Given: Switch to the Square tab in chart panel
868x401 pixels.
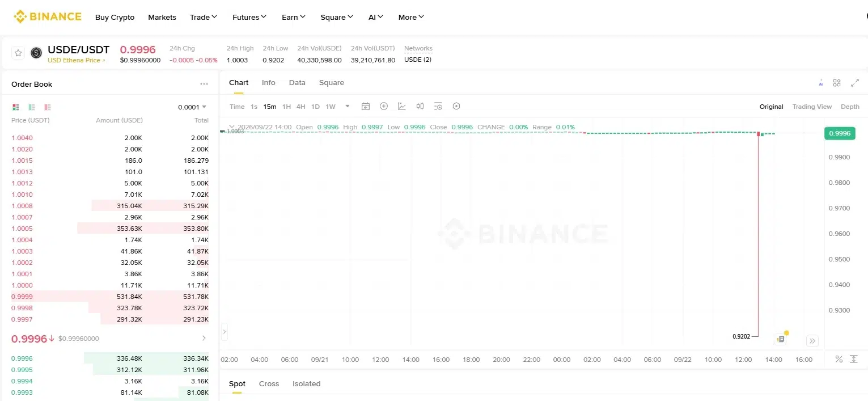Looking at the screenshot, I should click(332, 83).
